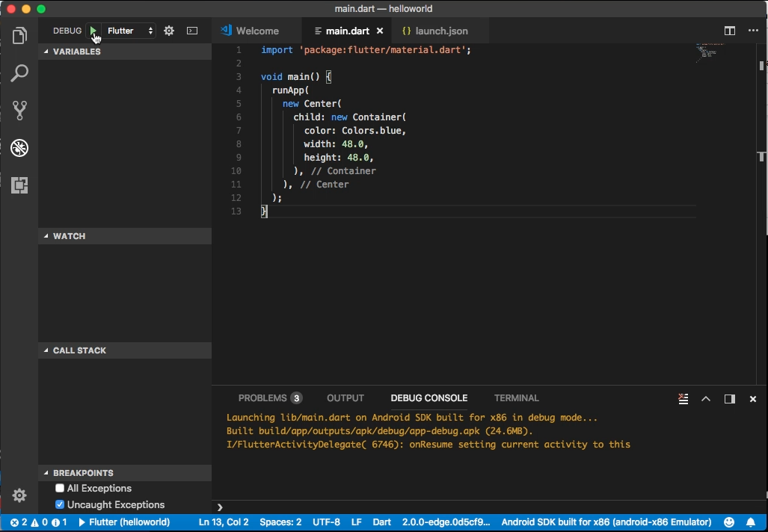The image size is (768, 532).
Task: Split the editor
Action: click(730, 31)
